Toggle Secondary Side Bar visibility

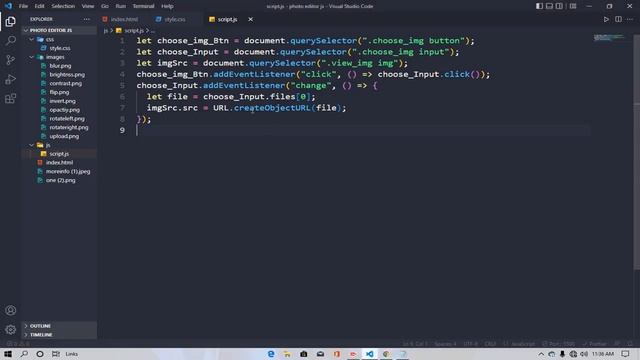tap(559, 6)
